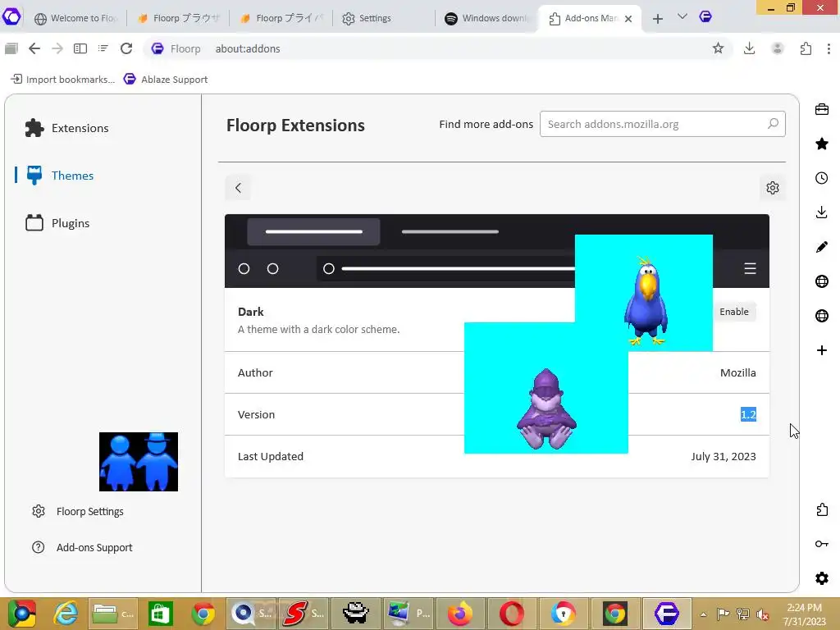Open a new tab
Viewport: 840px width, 630px height.
[x=658, y=19]
